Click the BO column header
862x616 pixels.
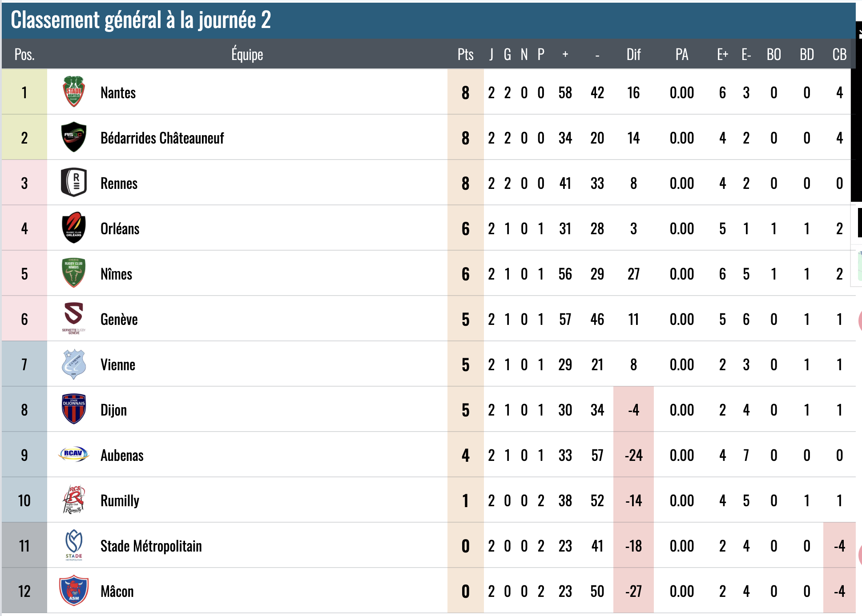tap(774, 55)
